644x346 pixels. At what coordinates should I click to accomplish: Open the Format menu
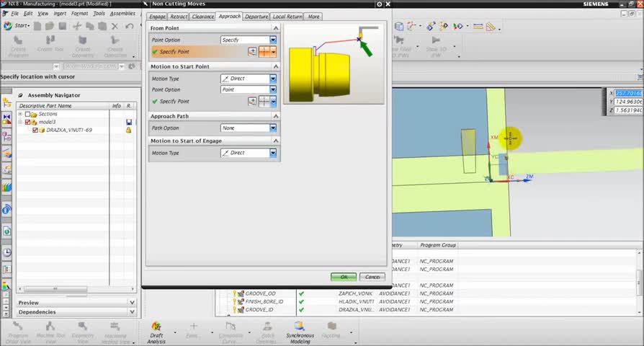tap(79, 14)
